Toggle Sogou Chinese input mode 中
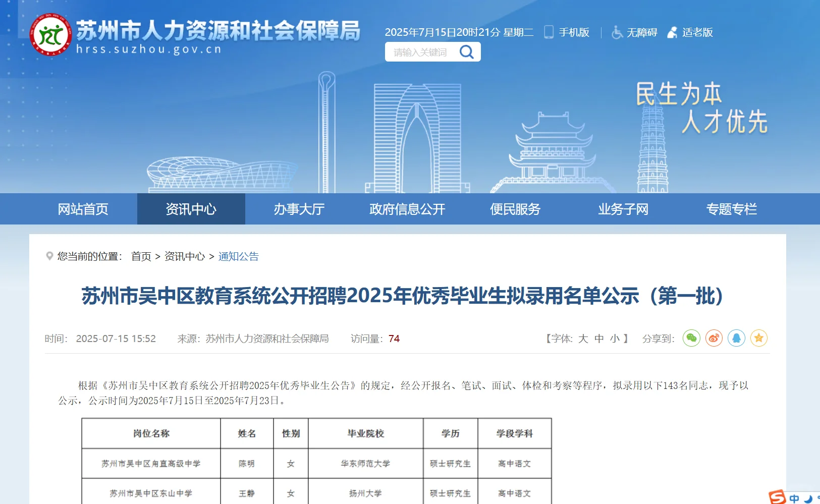Viewport: 820px width, 504px height. [794, 498]
